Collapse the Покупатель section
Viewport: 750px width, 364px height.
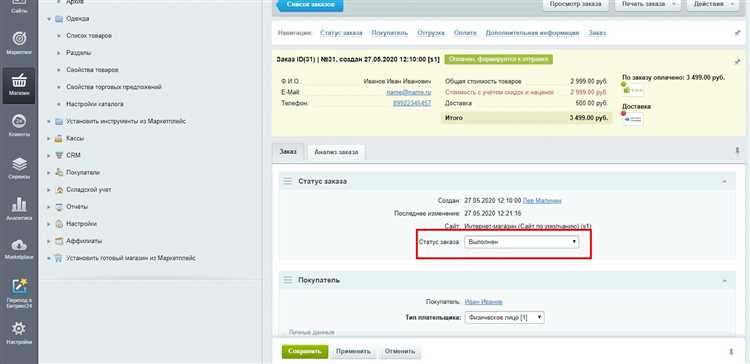click(725, 280)
